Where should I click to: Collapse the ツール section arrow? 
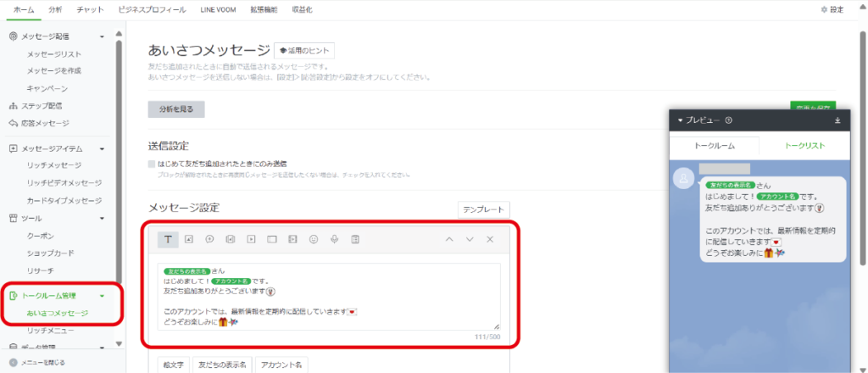pyautogui.click(x=102, y=219)
